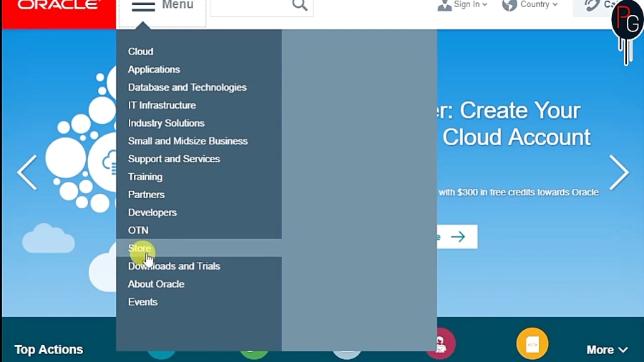Open the Developers menu entry
Screen dimensions: 644x362
[152, 212]
